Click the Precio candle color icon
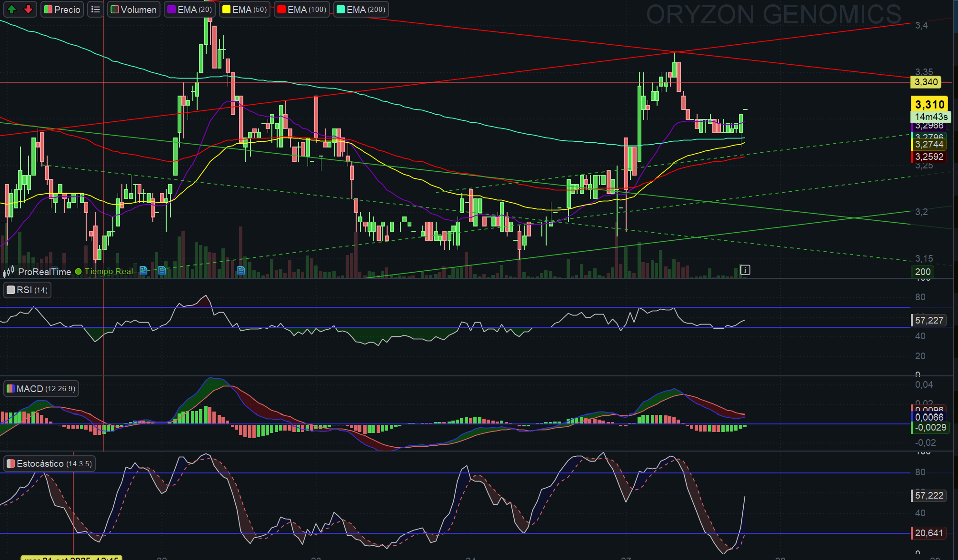Screen dimensions: 958x560 [x=48, y=10]
